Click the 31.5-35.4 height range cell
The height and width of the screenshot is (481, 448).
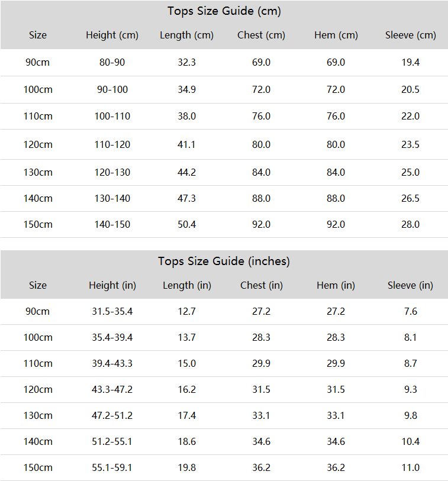coord(112,312)
